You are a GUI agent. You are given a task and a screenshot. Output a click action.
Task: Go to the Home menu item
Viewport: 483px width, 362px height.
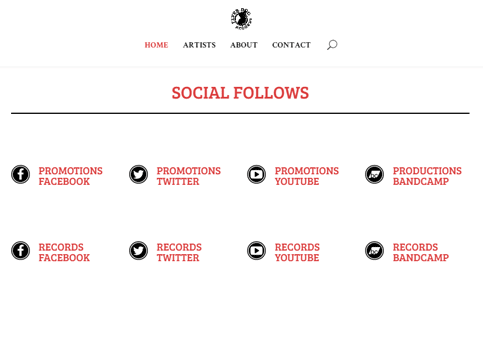(x=156, y=45)
